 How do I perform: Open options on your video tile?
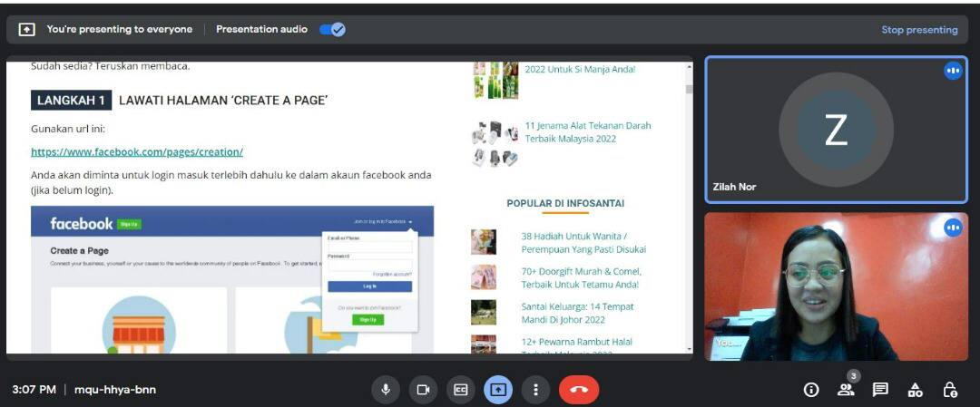point(953,228)
